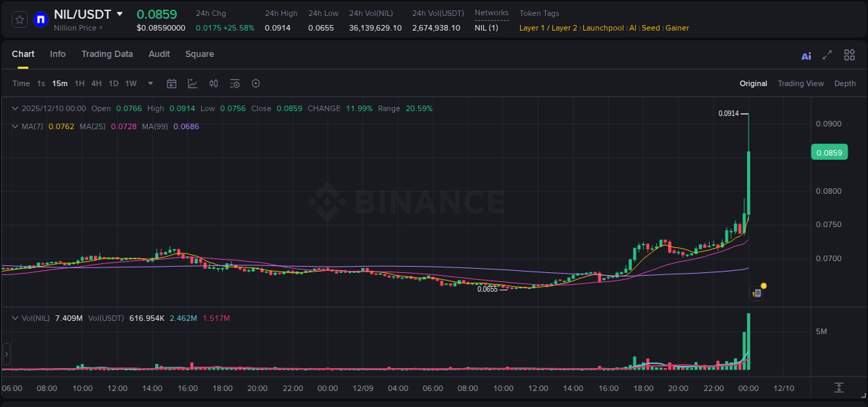Open the widgets grid panel
The image size is (868, 407).
click(x=849, y=55)
